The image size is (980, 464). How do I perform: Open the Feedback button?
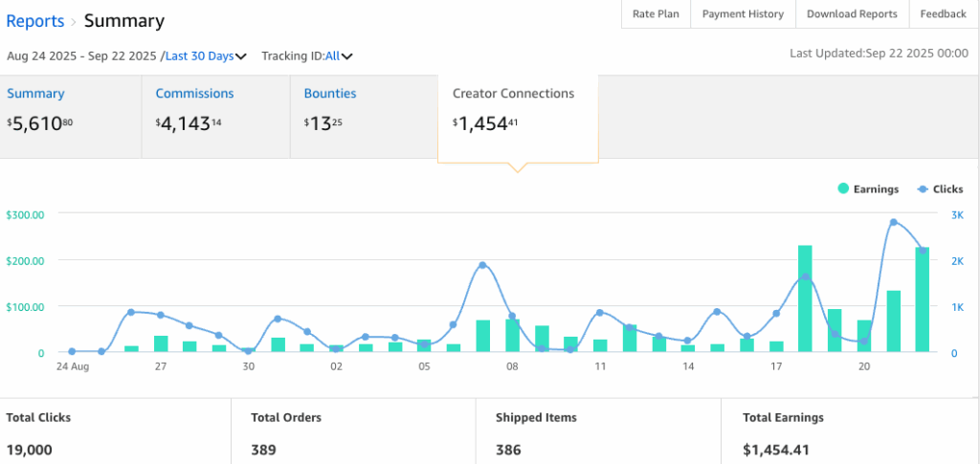pyautogui.click(x=943, y=14)
